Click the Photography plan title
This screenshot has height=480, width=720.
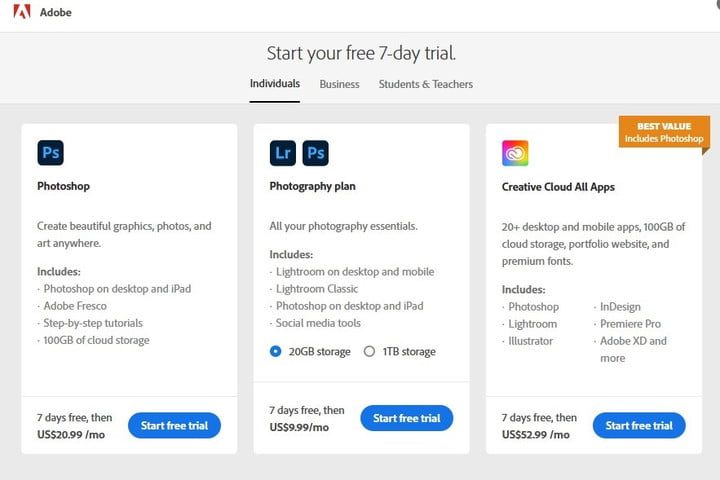312,186
